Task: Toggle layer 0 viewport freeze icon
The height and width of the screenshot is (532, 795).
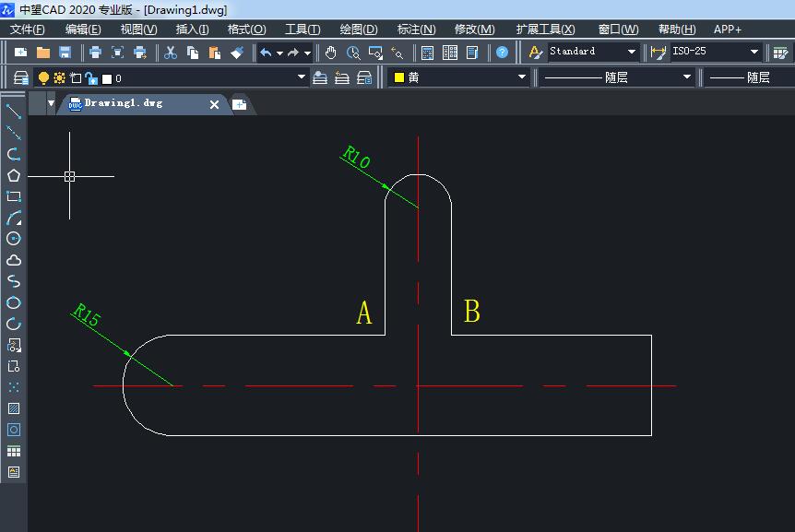Action: coord(76,77)
